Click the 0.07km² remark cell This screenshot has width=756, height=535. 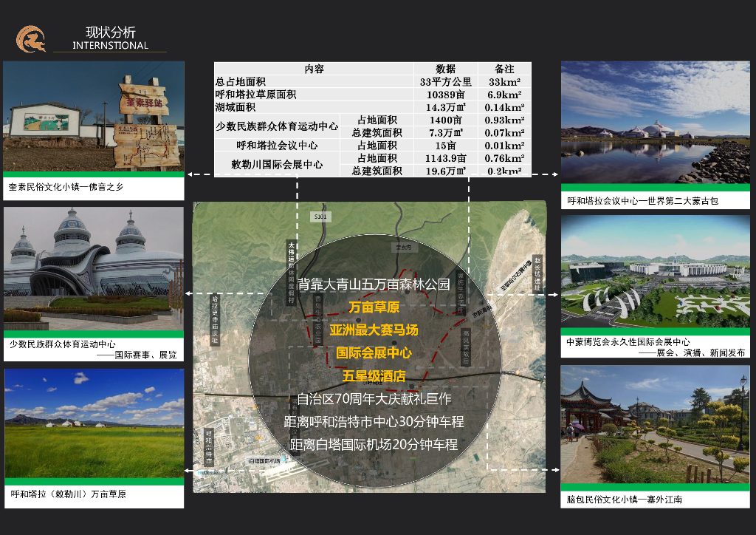pyautogui.click(x=504, y=133)
